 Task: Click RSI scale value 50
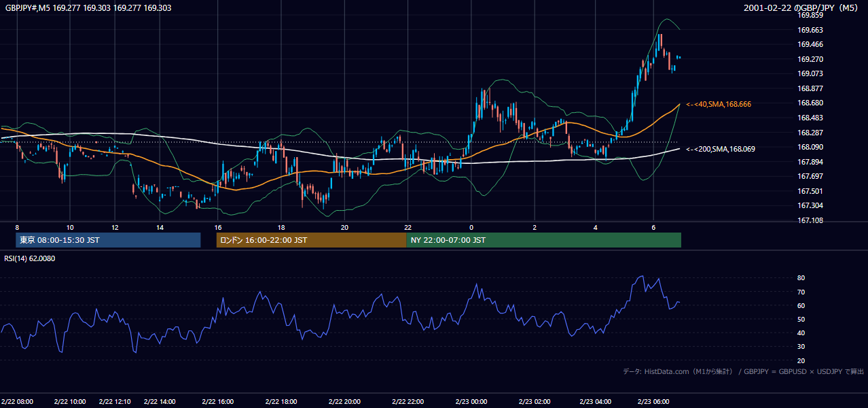click(x=801, y=319)
